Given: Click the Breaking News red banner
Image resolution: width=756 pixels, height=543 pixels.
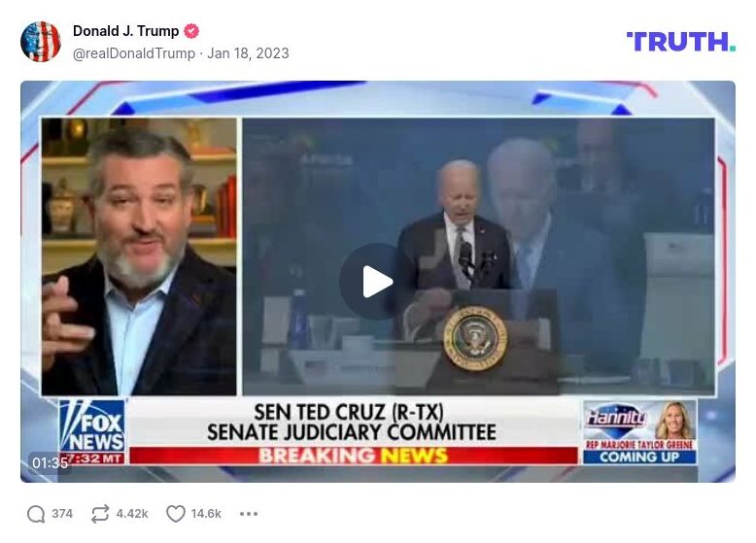Looking at the screenshot, I should [354, 456].
